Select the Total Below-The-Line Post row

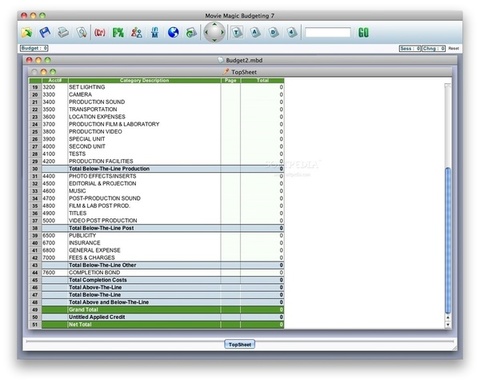pos(156,228)
